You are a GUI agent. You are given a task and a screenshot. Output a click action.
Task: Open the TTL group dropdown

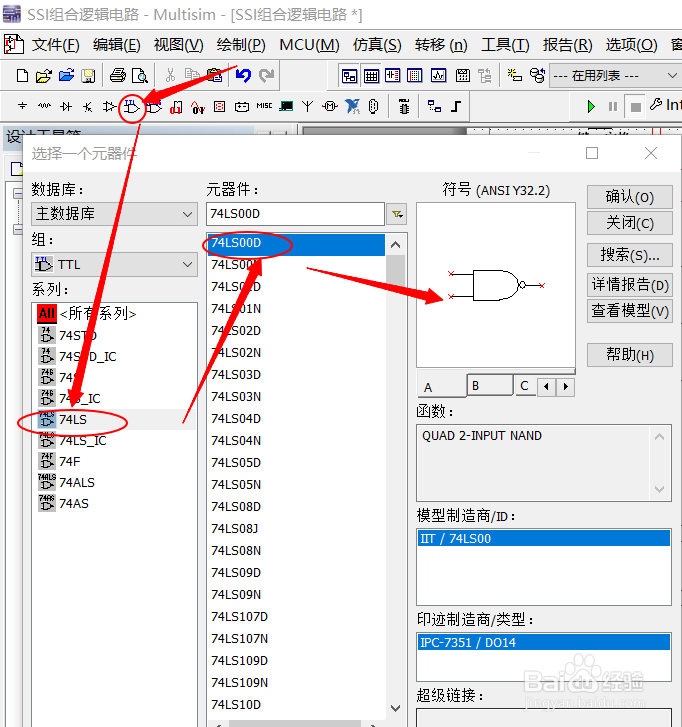(x=114, y=264)
